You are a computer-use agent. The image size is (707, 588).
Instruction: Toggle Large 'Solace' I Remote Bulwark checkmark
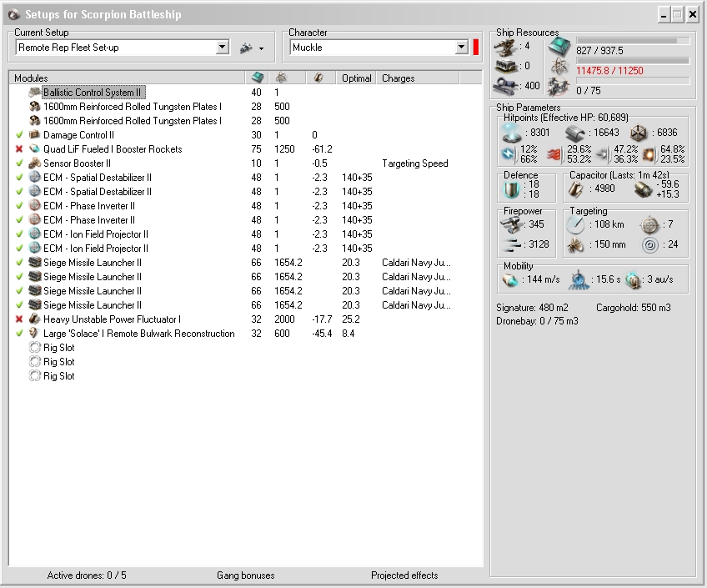19,334
